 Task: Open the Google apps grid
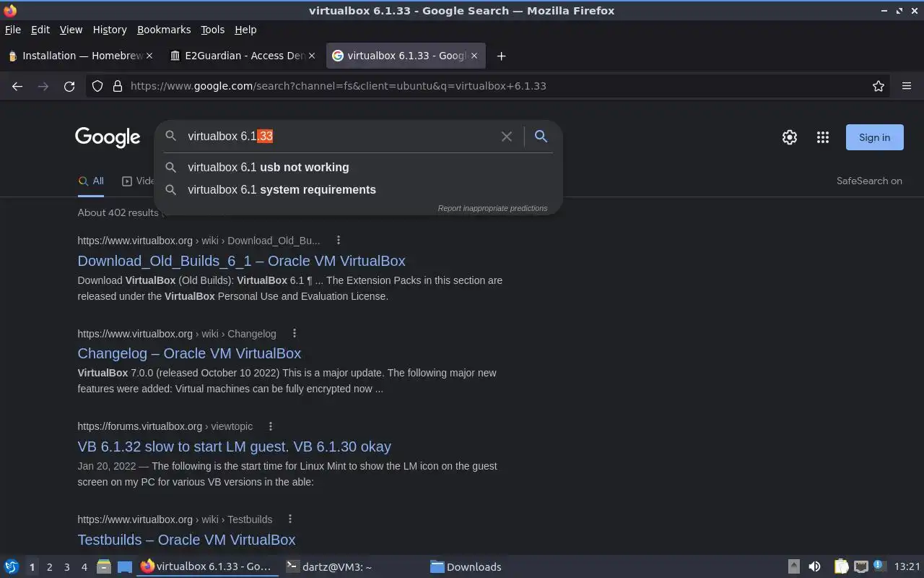coord(823,137)
